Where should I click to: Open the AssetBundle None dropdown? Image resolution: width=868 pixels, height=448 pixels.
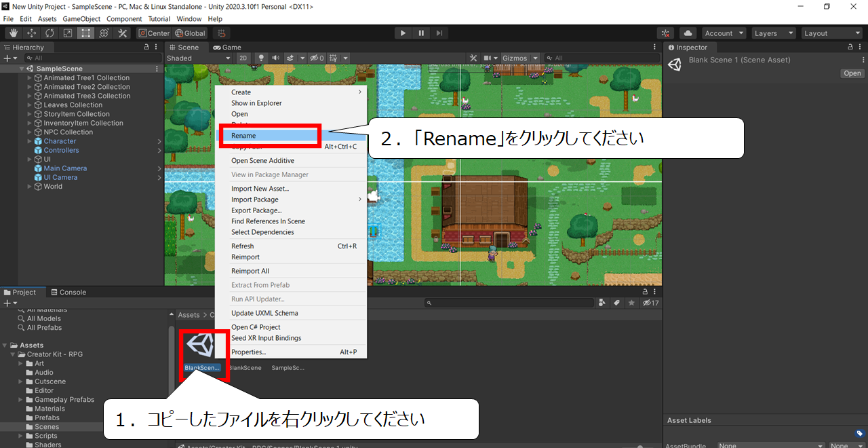[771, 445]
